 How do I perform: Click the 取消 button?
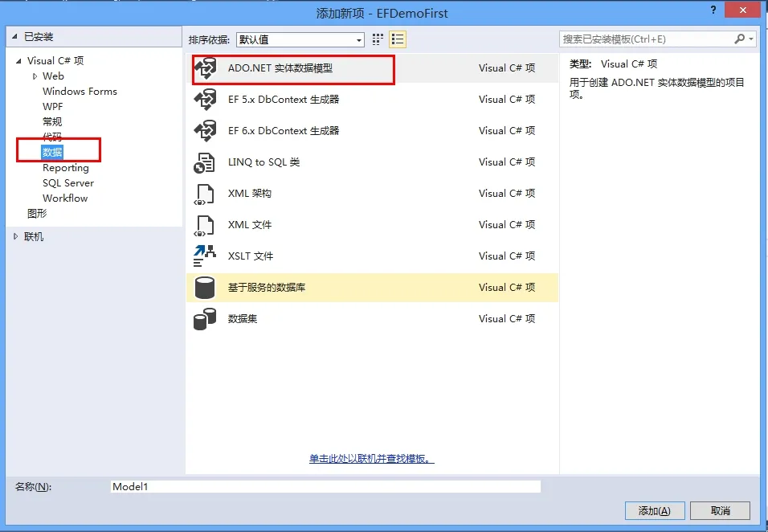720,511
